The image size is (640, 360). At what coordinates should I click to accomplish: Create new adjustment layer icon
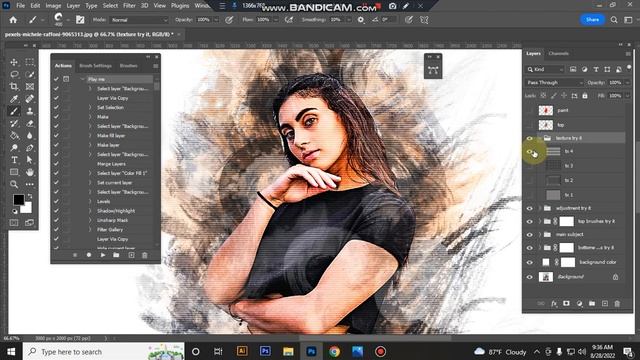[x=579, y=304]
